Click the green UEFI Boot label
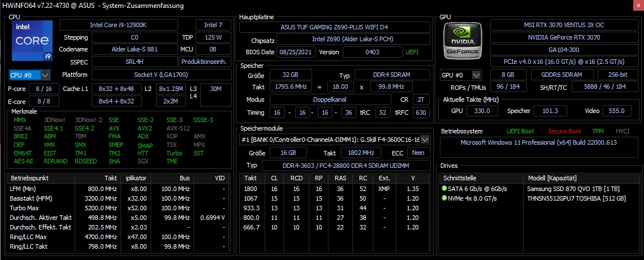644x260 pixels. coord(520,131)
